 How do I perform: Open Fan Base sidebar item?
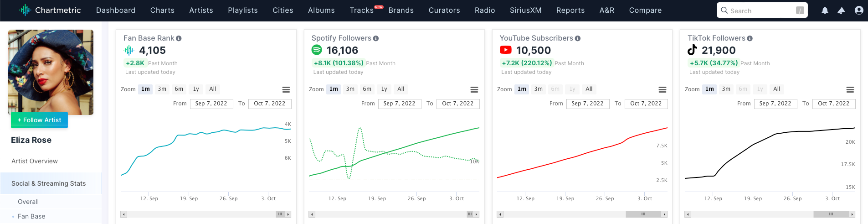(x=31, y=216)
